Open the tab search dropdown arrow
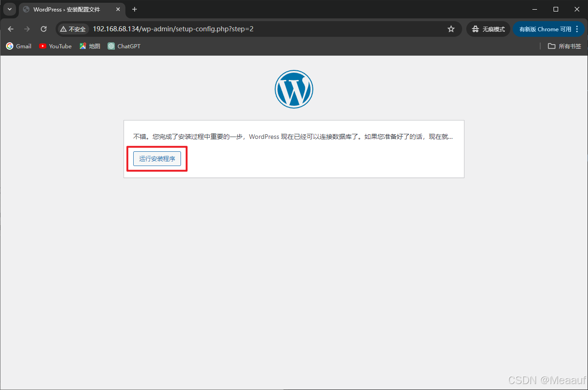This screenshot has height=390, width=588. click(10, 9)
